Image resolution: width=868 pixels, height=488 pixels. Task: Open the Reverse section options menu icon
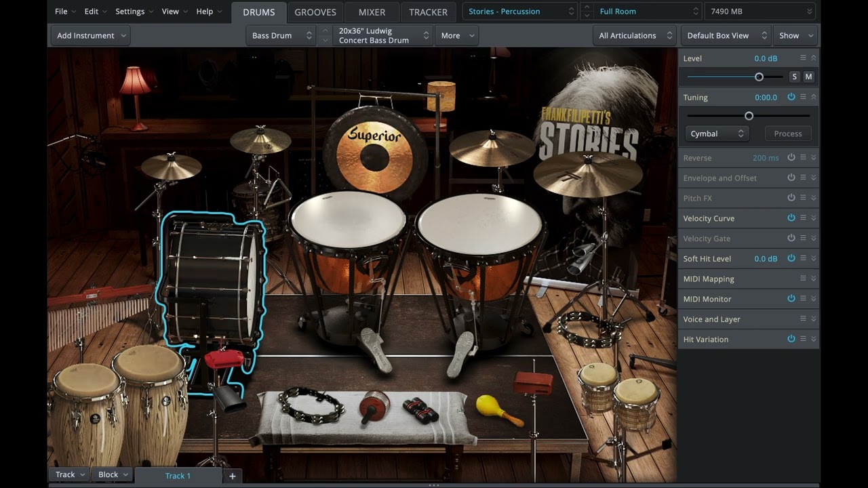click(803, 157)
